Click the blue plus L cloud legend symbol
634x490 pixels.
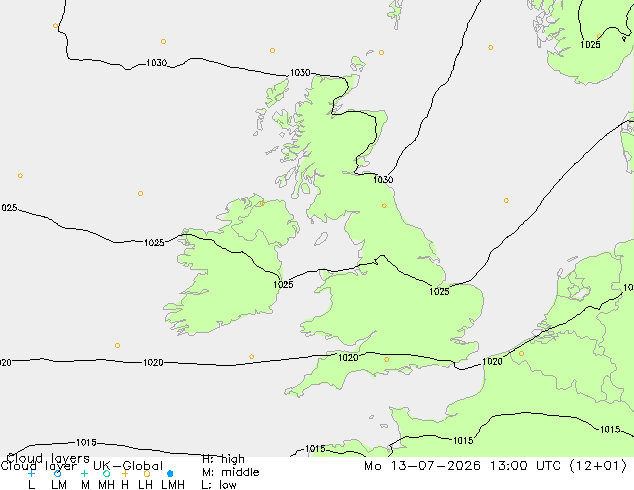coord(31,473)
